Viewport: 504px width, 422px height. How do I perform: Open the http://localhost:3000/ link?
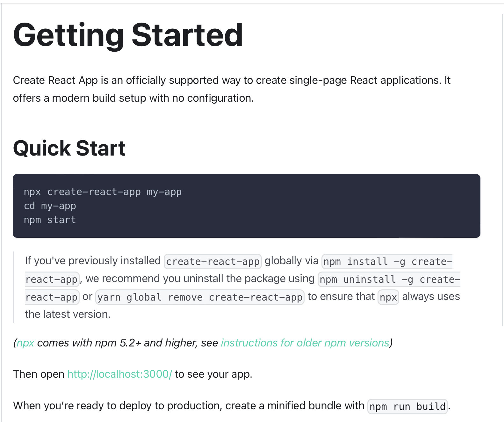coord(120,374)
